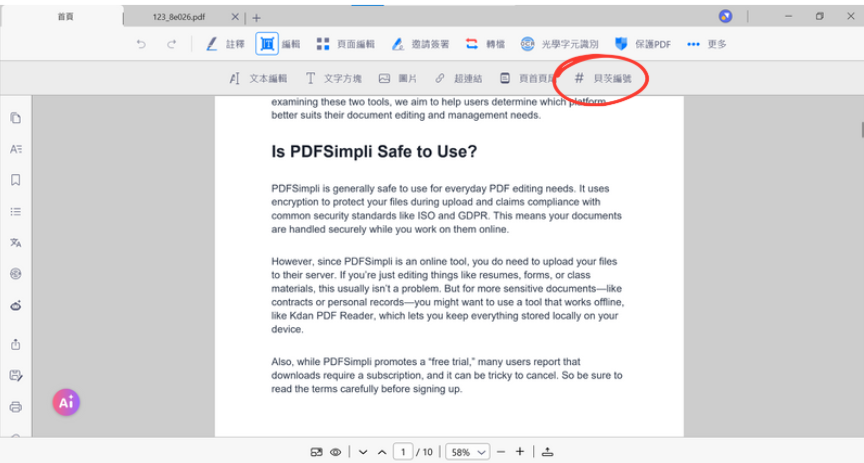Click the redo arrow icon
The height and width of the screenshot is (463, 864).
coord(172,44)
